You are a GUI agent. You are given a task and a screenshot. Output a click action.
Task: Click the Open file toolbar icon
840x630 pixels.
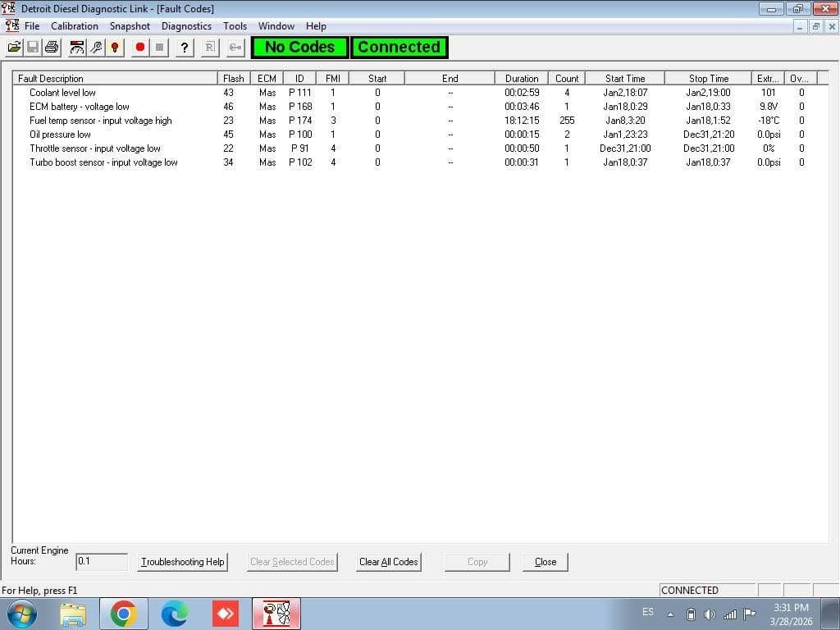click(15, 47)
